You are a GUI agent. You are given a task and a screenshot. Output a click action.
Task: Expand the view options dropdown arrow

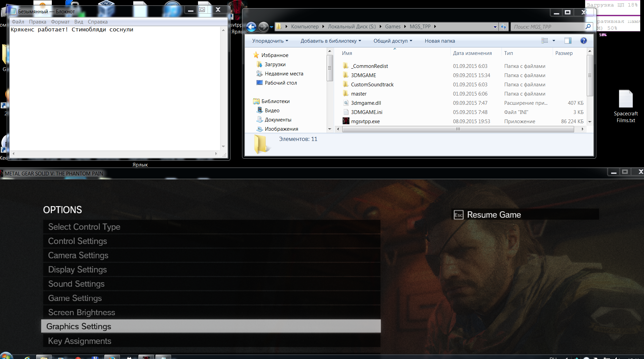(x=554, y=41)
